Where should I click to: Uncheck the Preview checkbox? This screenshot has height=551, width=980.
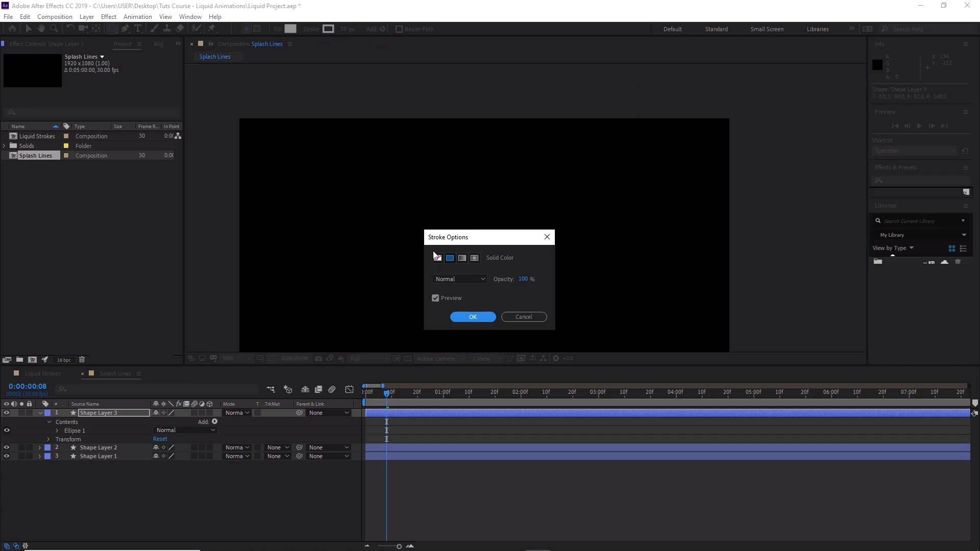(x=435, y=298)
